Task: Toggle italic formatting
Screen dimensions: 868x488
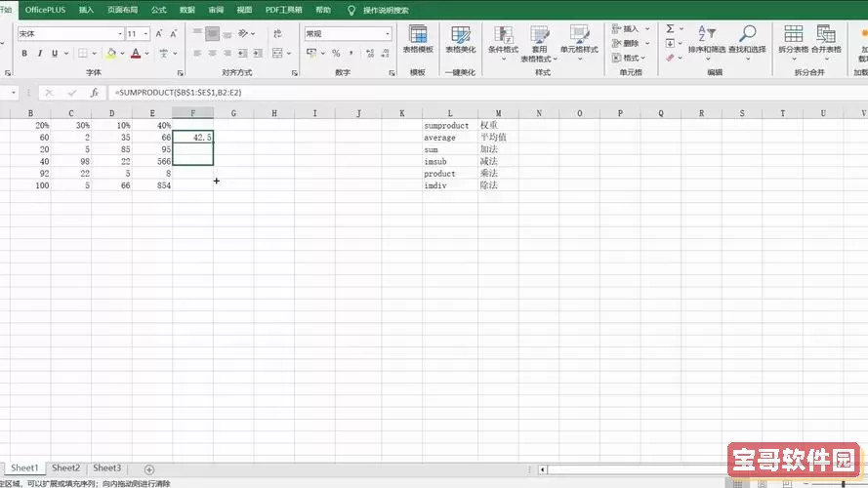Action: [39, 53]
